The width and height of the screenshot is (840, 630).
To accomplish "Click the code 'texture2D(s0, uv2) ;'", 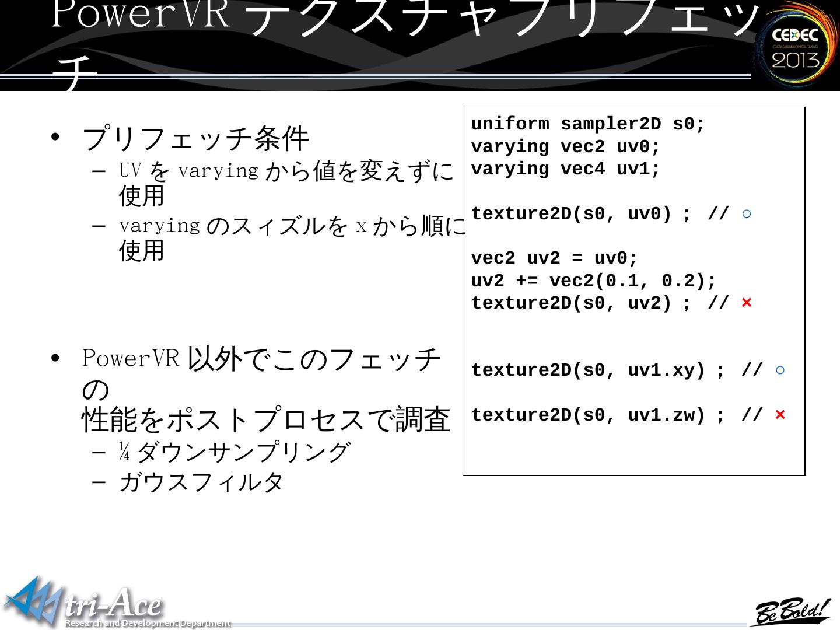I will [x=581, y=303].
